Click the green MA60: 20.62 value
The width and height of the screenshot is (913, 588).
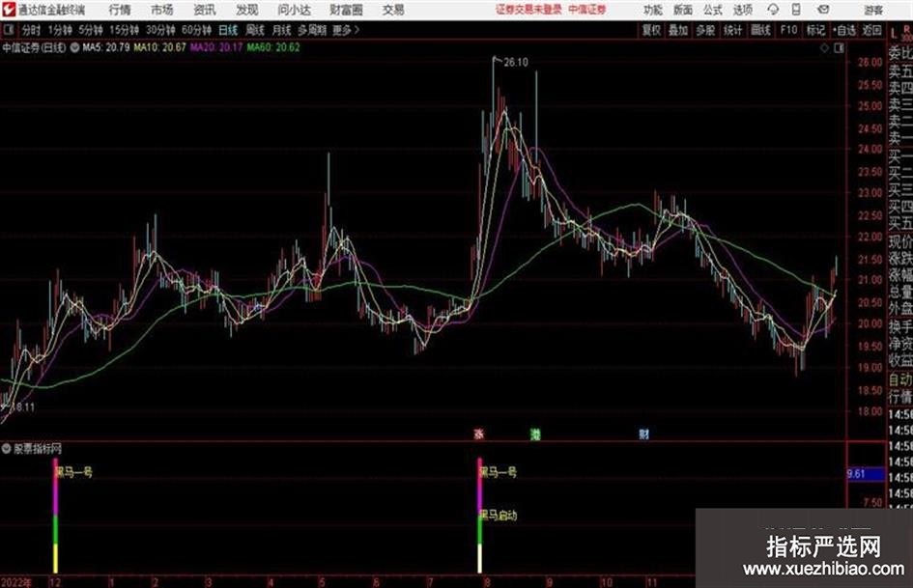click(273, 47)
